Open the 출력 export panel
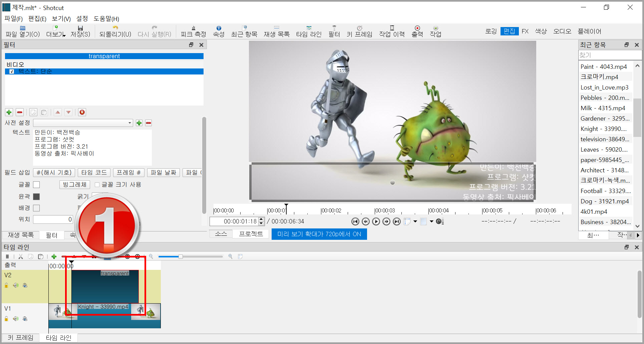This screenshot has height=344, width=644. [417, 31]
